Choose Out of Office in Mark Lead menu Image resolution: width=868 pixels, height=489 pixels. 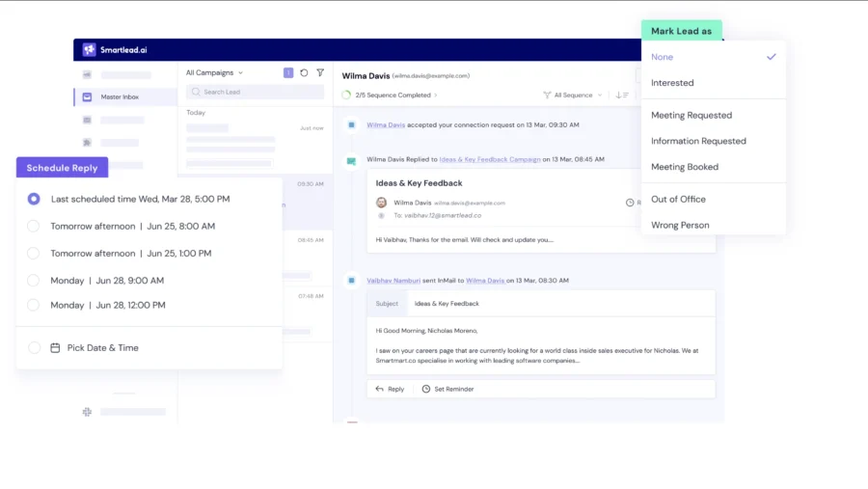tap(678, 199)
